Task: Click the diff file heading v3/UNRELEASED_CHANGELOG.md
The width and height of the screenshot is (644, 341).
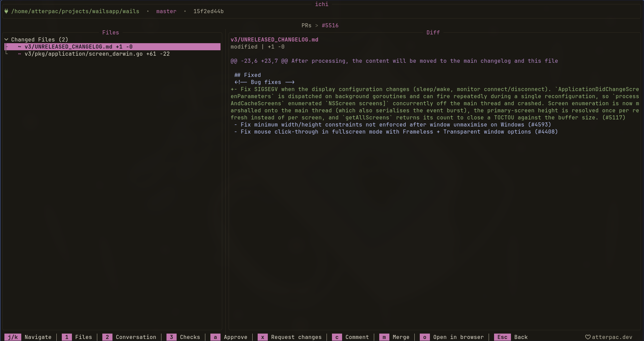Action: [274, 39]
